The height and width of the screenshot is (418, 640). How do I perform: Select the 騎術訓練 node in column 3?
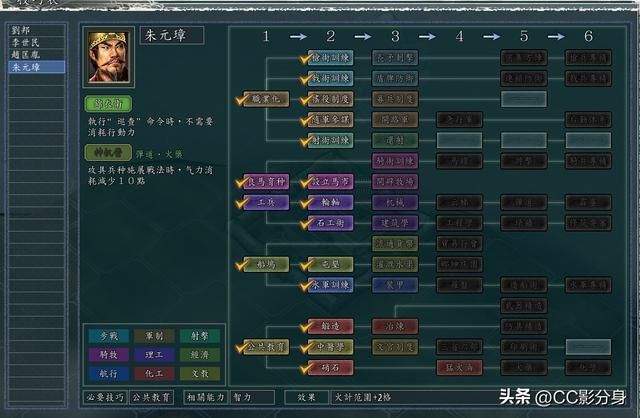click(x=395, y=161)
